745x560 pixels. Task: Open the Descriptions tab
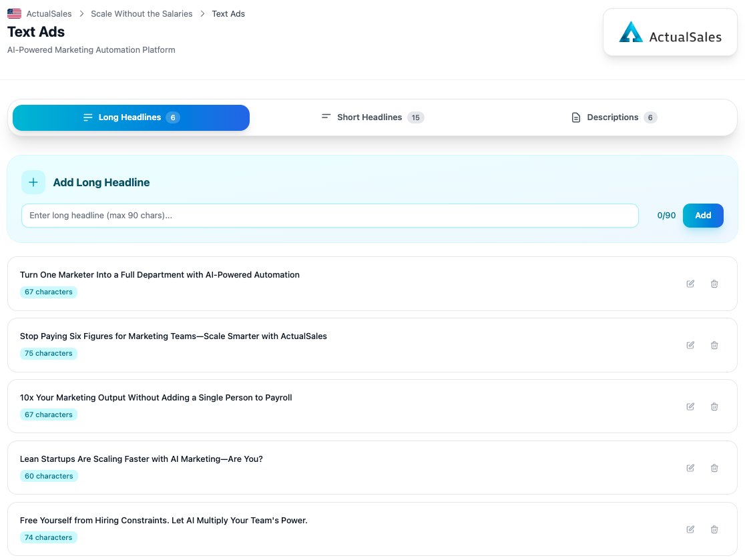click(x=613, y=117)
